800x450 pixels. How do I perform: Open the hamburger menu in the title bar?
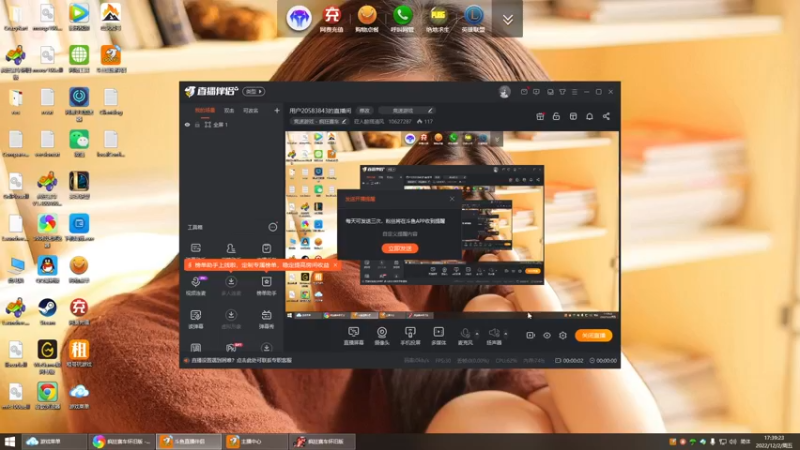[x=574, y=92]
